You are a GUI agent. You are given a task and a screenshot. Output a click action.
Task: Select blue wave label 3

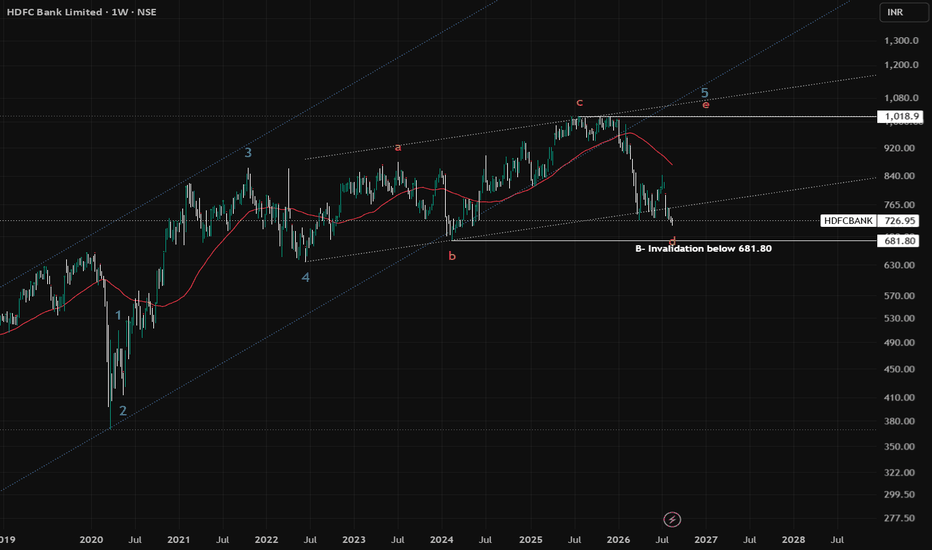click(x=248, y=153)
